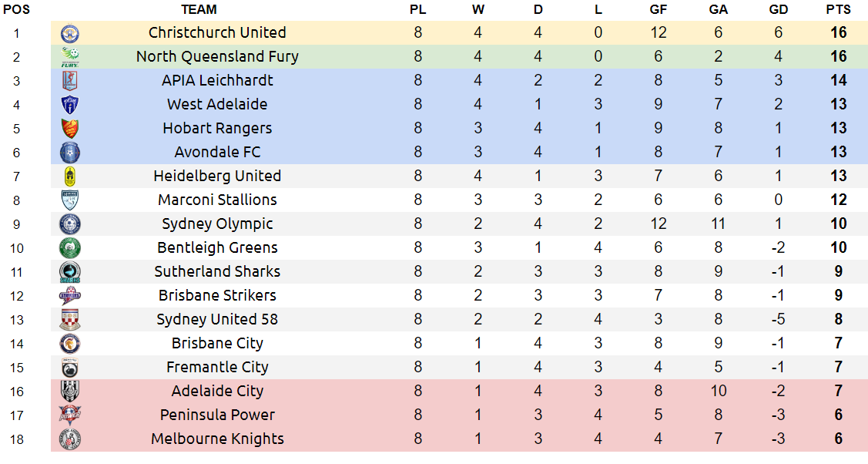Screen dimensions: 868x464
Task: Click the West Adelaide club crest
Action: [70, 105]
